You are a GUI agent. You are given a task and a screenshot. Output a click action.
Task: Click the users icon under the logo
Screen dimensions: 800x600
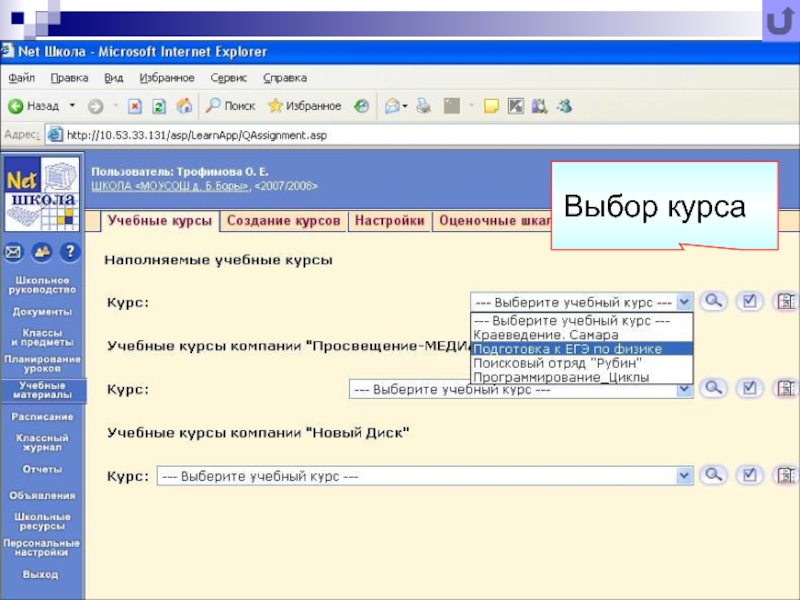(x=41, y=252)
